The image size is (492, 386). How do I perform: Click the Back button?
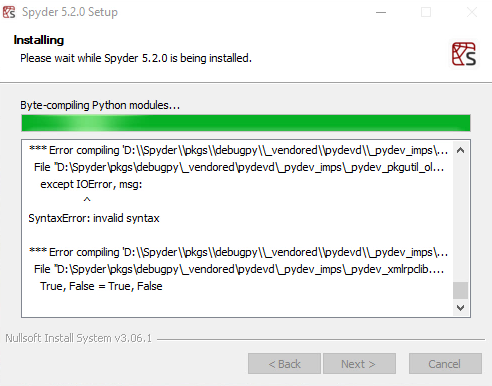[284, 364]
